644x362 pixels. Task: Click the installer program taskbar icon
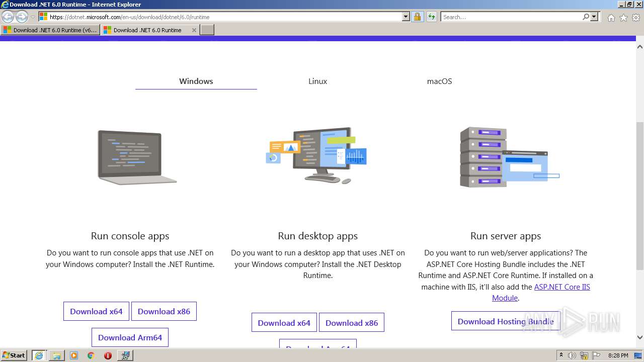click(125, 355)
